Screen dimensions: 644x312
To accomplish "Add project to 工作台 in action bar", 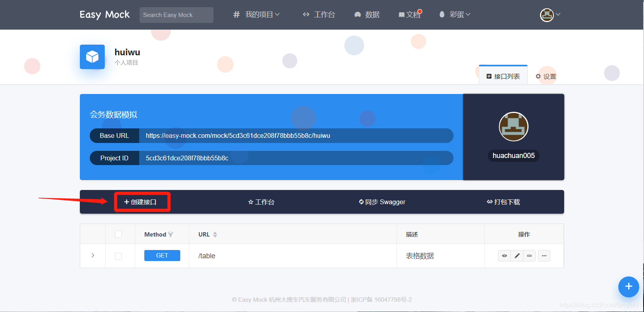I will pyautogui.click(x=261, y=202).
